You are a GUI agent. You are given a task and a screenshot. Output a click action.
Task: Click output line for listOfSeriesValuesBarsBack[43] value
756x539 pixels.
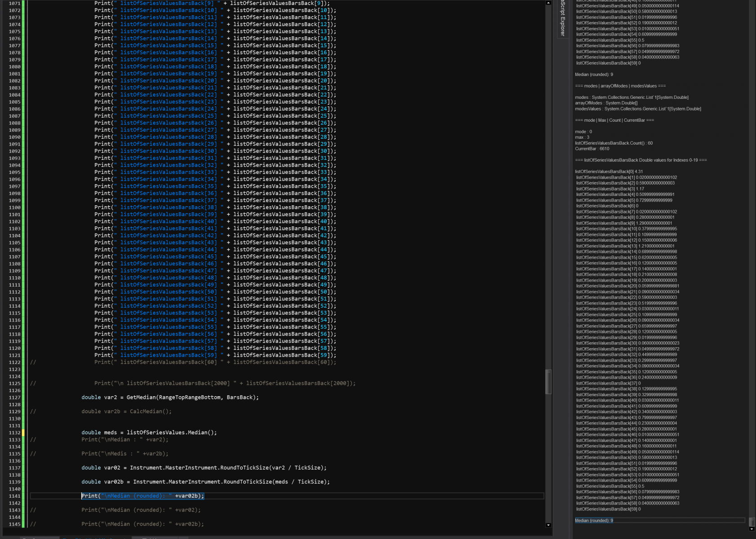tap(626, 418)
